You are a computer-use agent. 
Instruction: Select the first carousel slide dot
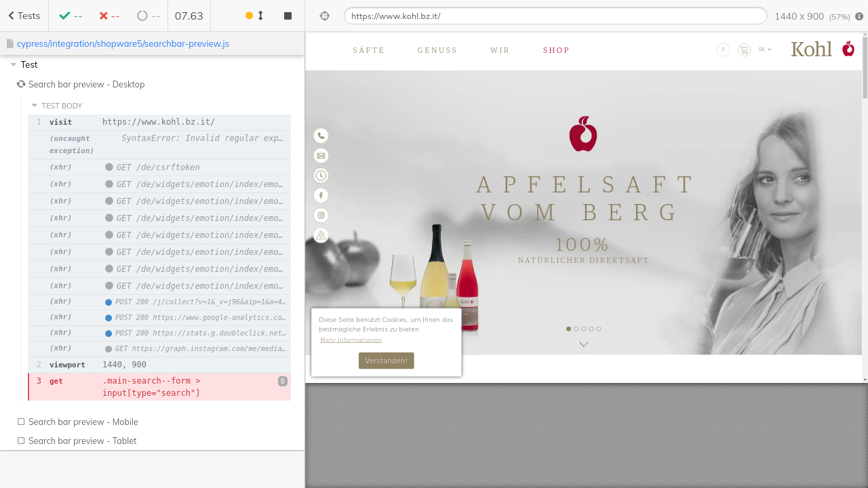point(568,329)
